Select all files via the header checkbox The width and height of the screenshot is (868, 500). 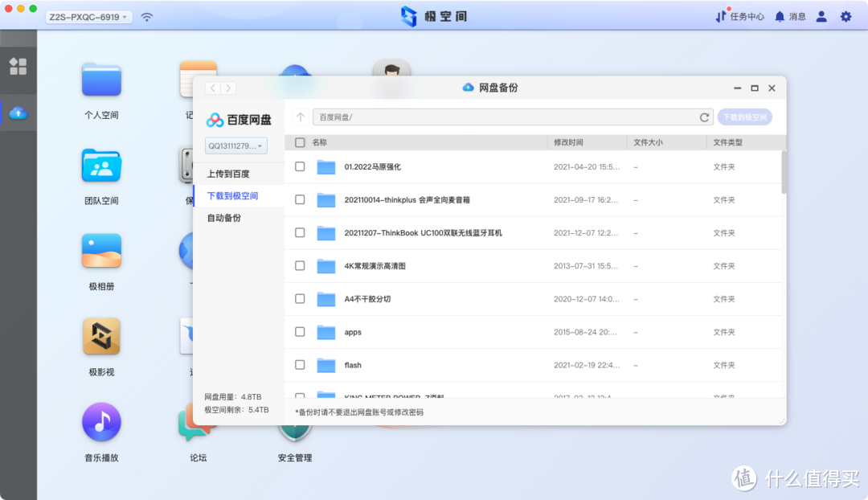(298, 142)
